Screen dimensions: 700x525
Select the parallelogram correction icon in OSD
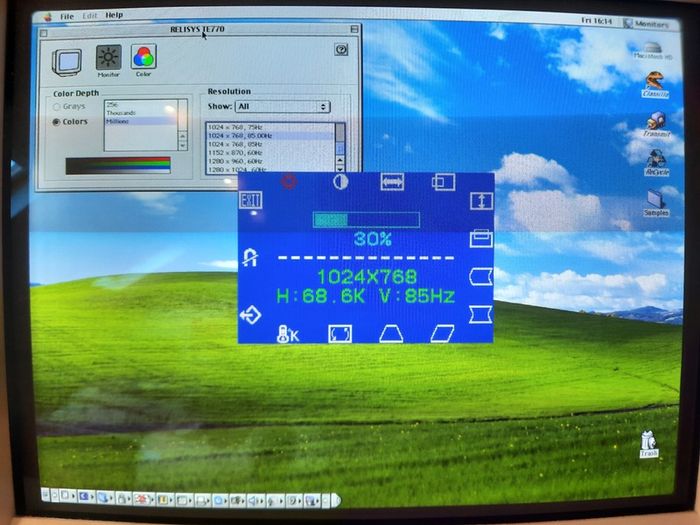[442, 333]
